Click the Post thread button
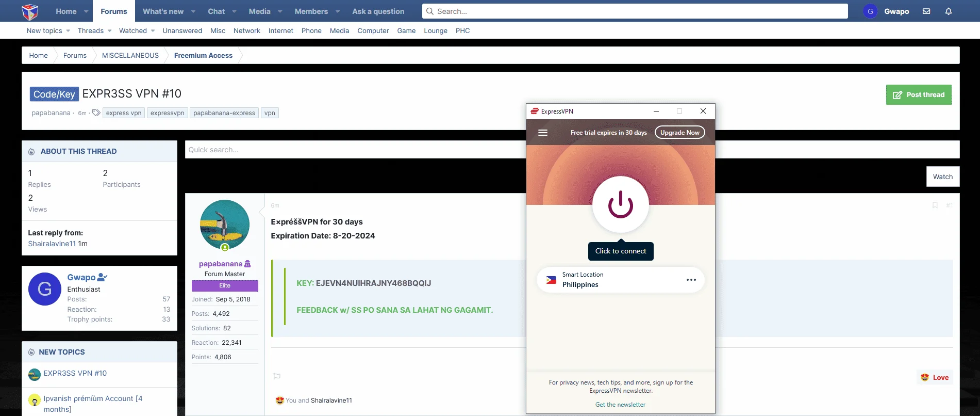 [x=919, y=95]
